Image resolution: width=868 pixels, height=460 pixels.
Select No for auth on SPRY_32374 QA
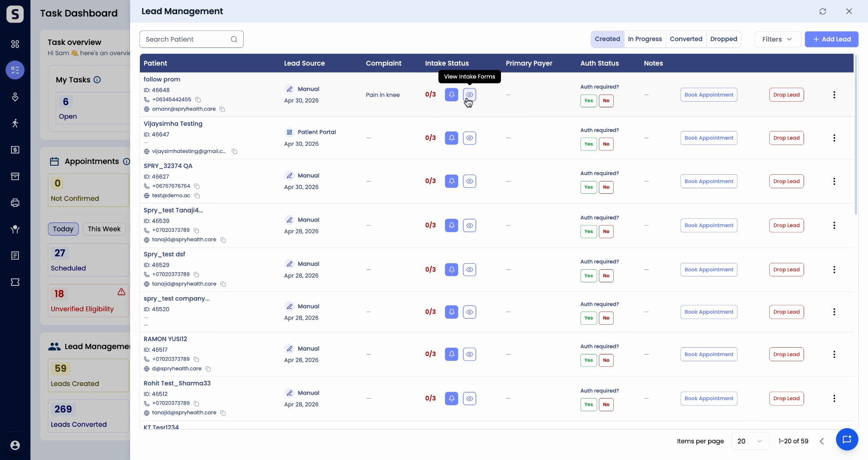(x=606, y=187)
